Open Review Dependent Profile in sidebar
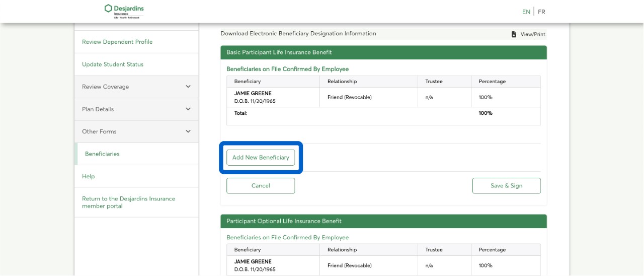 (x=117, y=42)
